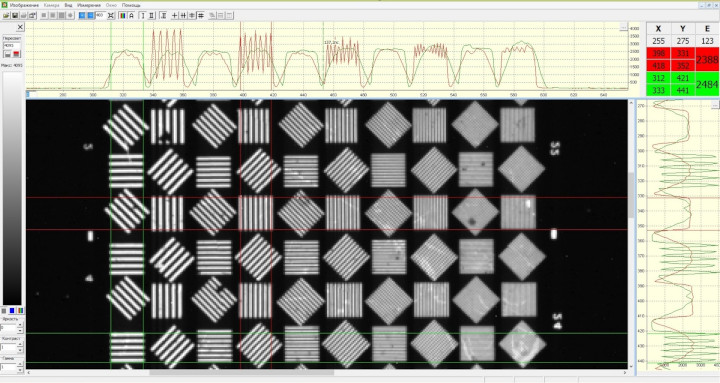Click the save floppy disk icon
The height and width of the screenshot is (383, 720).
coord(15,16)
